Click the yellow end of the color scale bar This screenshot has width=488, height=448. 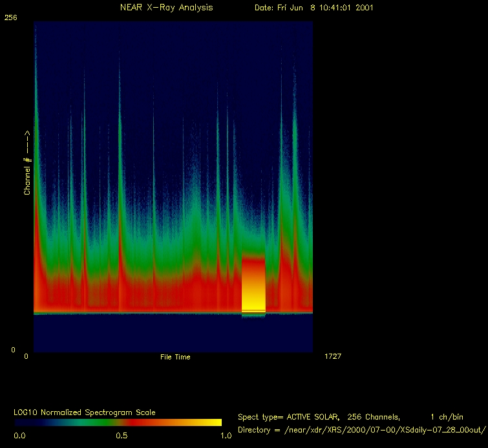pos(210,422)
